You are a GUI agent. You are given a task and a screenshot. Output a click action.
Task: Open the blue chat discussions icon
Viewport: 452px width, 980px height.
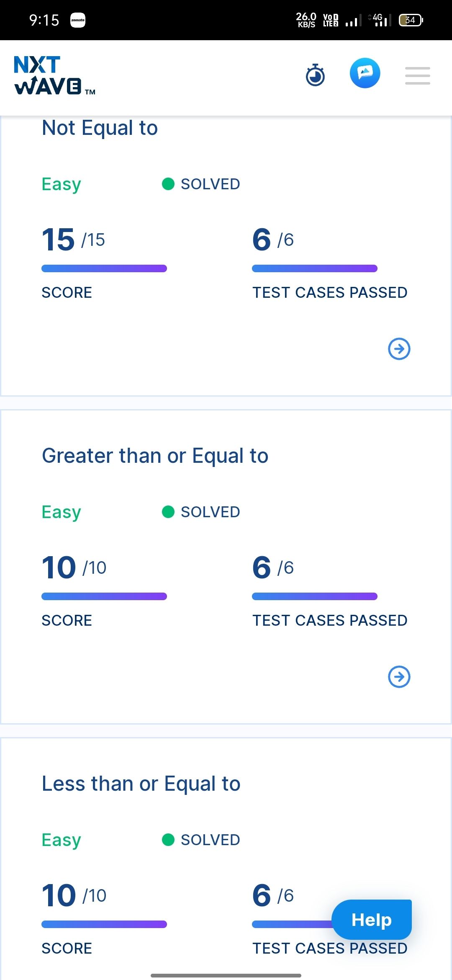coord(365,73)
